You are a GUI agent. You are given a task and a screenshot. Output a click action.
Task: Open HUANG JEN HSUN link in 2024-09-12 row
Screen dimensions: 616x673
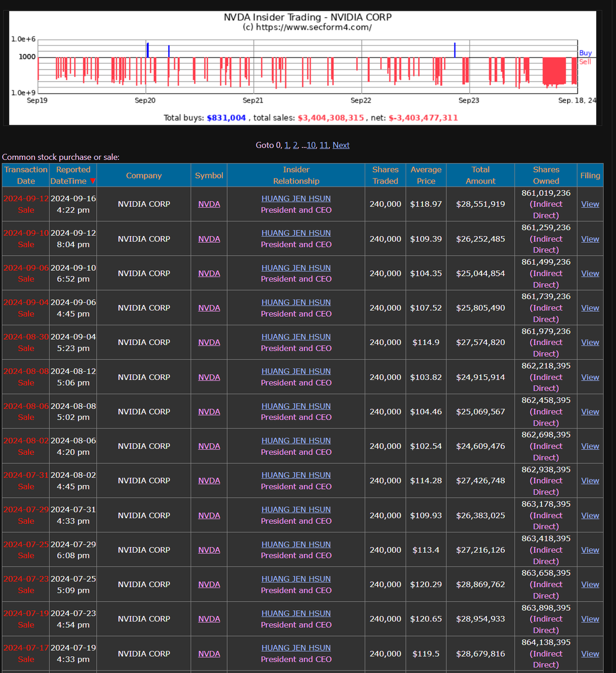coord(296,199)
